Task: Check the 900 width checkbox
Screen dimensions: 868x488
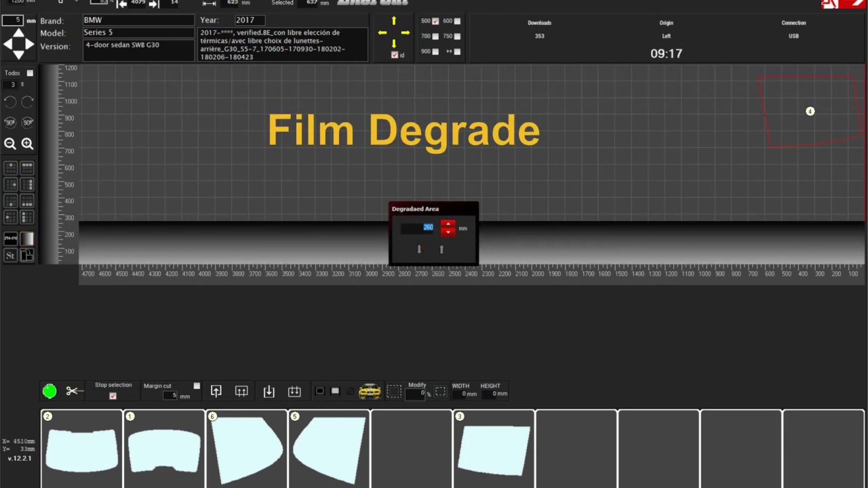Action: (x=435, y=52)
